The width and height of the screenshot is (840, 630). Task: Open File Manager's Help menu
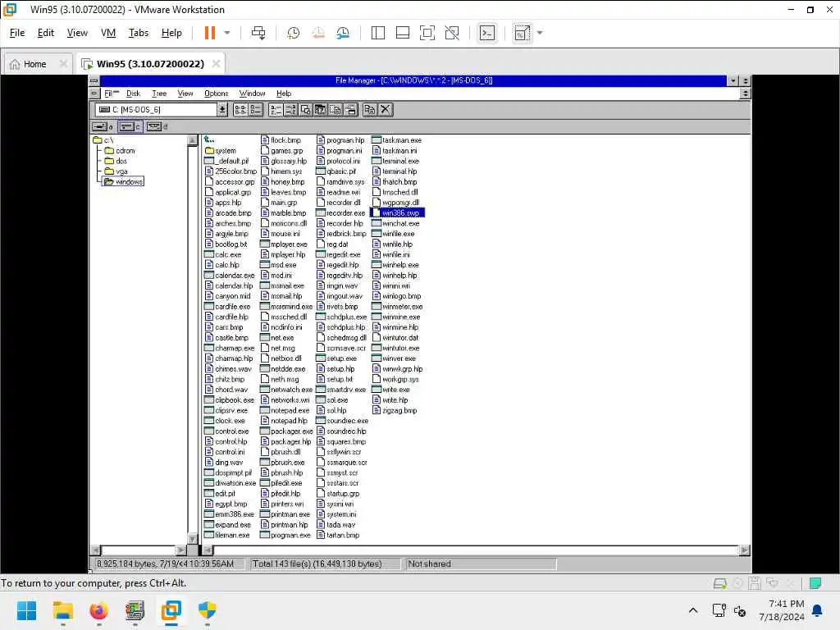pos(284,94)
